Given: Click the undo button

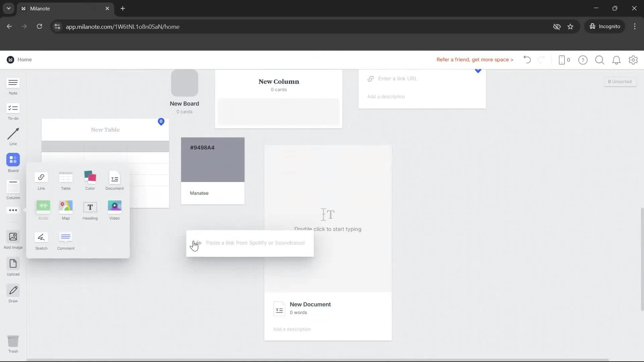Looking at the screenshot, I should pyautogui.click(x=527, y=60).
